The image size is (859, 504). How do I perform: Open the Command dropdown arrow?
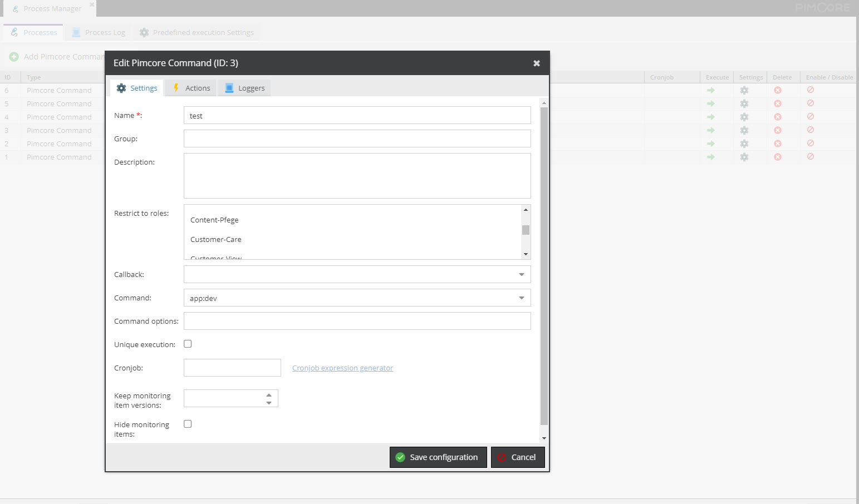(x=522, y=298)
